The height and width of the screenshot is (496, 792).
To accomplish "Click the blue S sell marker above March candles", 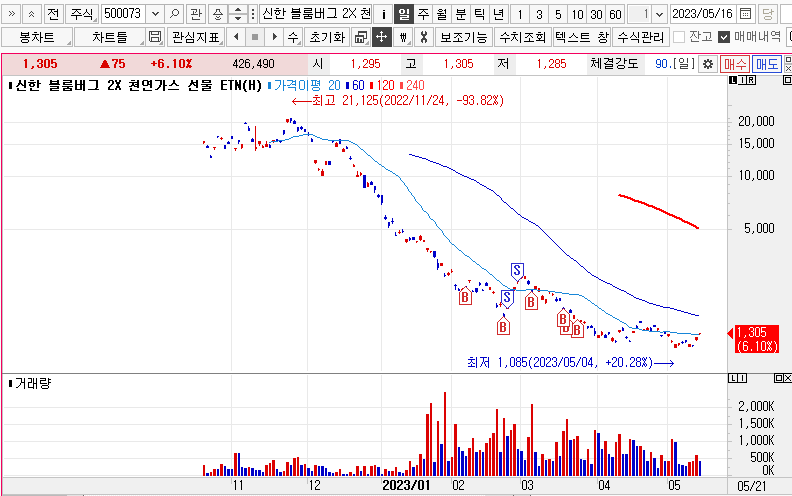I will [517, 272].
